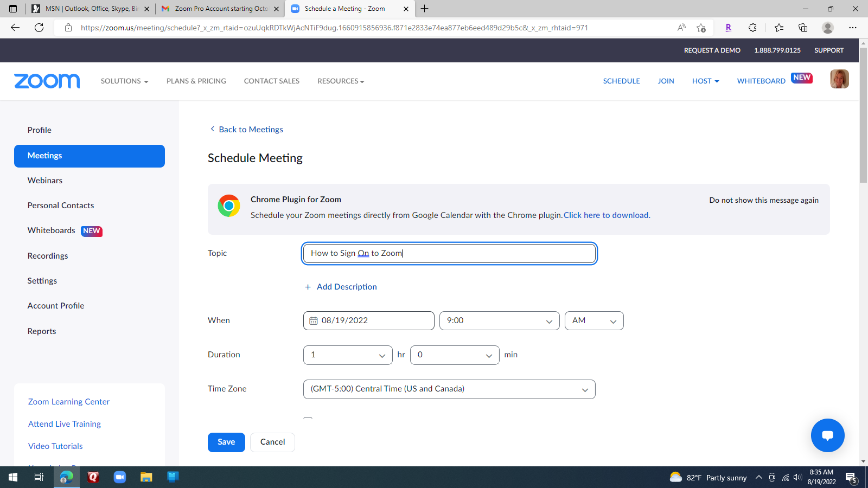Open the Collections icon
This screenshot has height=488, width=868.
click(803, 28)
